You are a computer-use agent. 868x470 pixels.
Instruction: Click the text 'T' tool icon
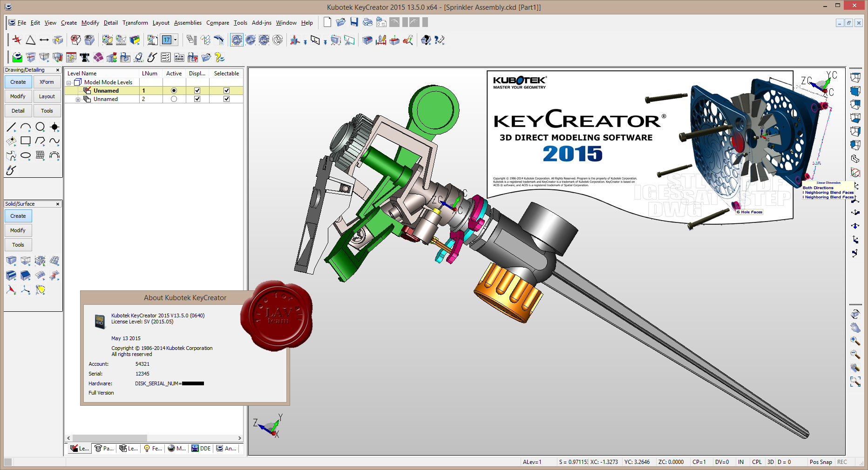(x=85, y=58)
